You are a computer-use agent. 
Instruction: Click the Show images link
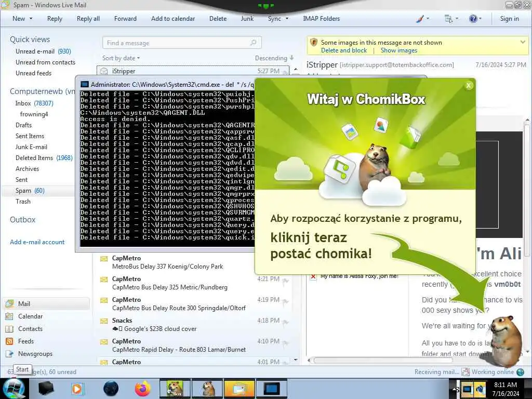398,50
